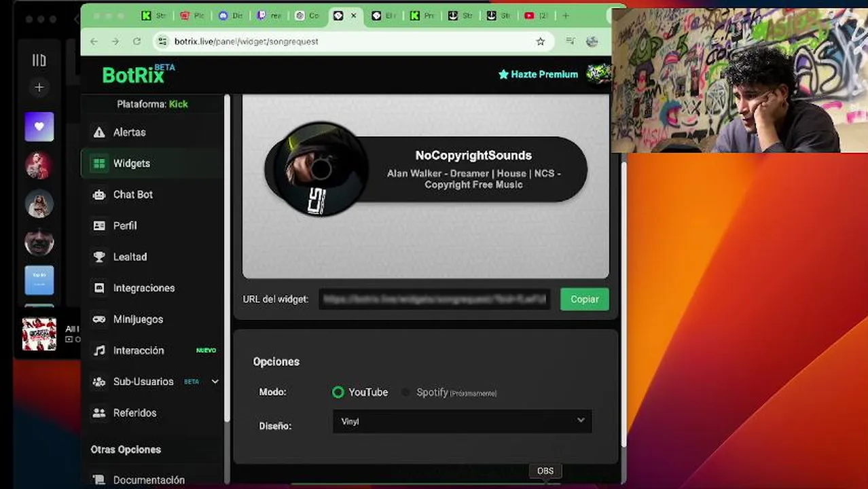Switch to the first Kick 'Str' tab
868x489 pixels.
click(x=153, y=16)
